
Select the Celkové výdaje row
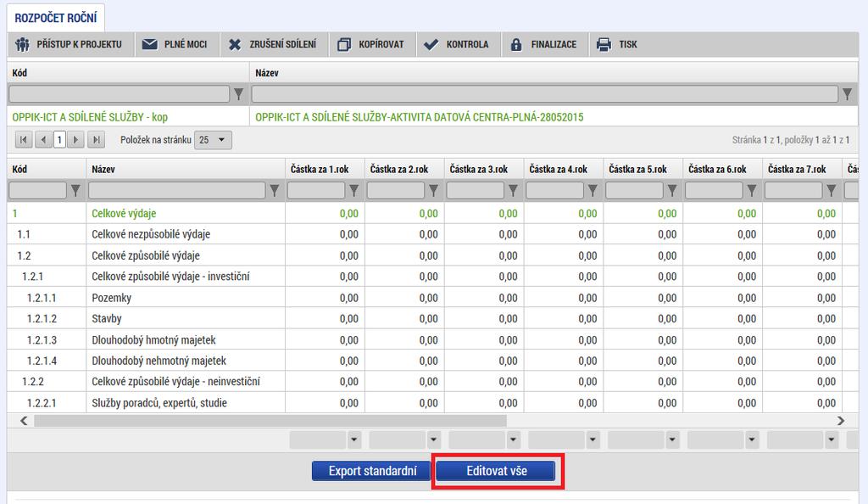(432, 213)
